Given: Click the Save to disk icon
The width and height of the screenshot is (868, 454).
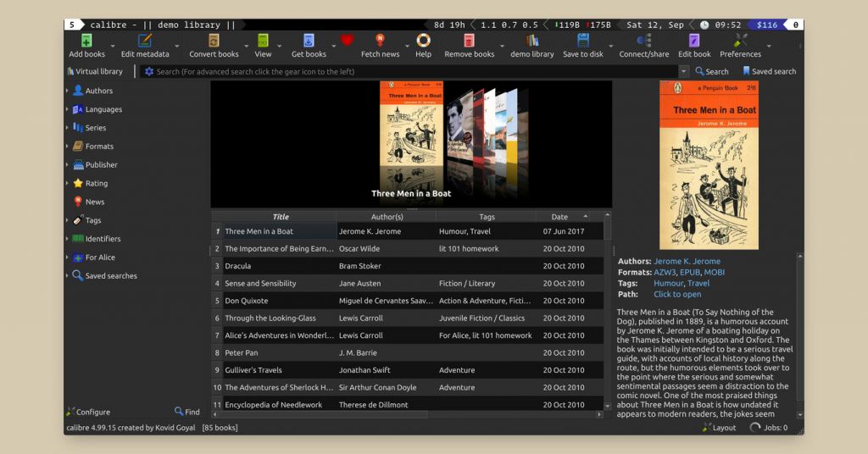Looking at the screenshot, I should pos(583,42).
